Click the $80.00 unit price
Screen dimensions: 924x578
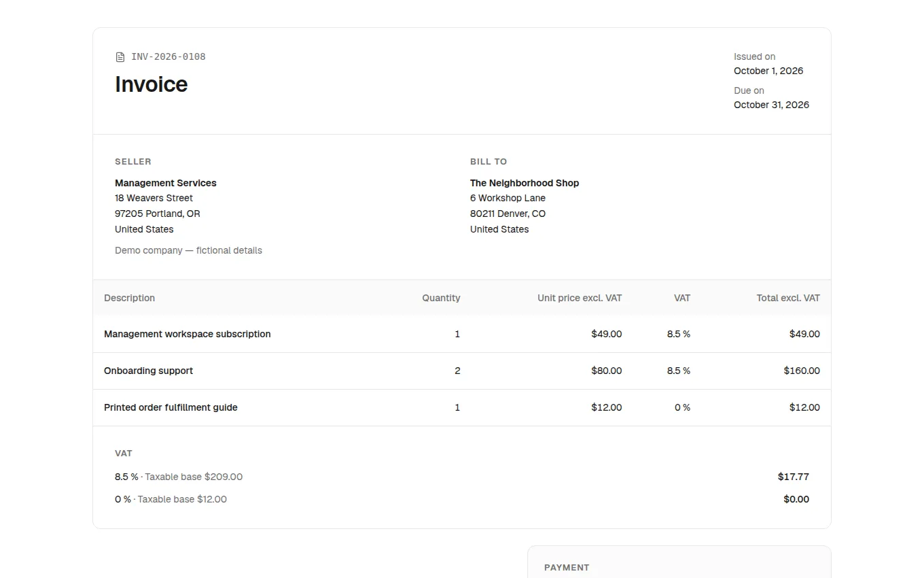coord(607,371)
